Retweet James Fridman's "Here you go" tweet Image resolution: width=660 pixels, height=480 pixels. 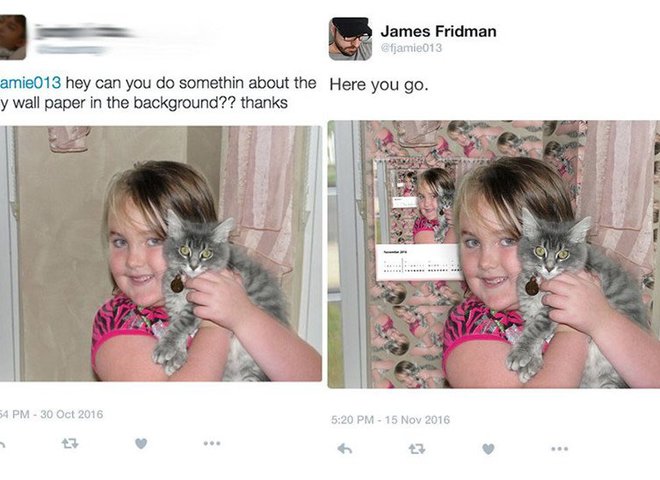pos(417,449)
